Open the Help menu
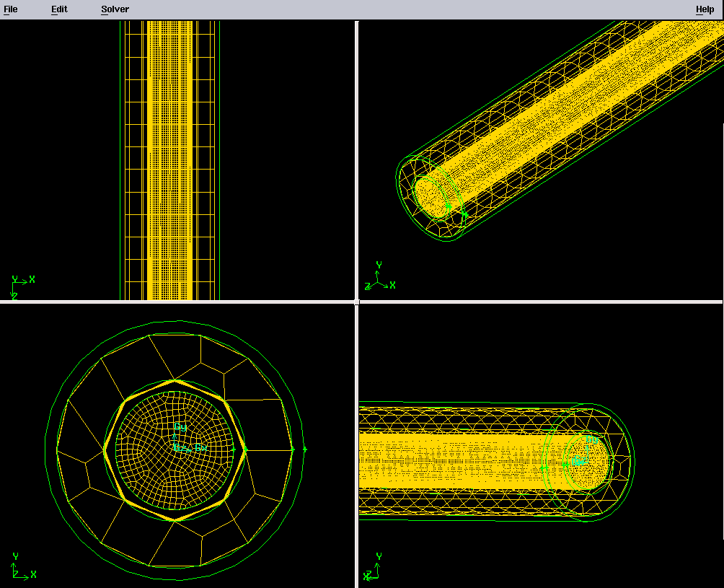 pyautogui.click(x=704, y=9)
